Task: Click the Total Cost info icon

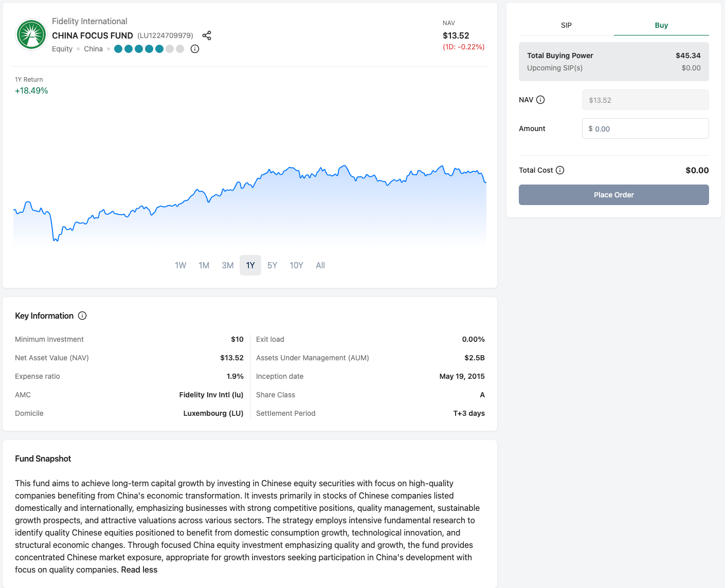Action: pyautogui.click(x=560, y=170)
